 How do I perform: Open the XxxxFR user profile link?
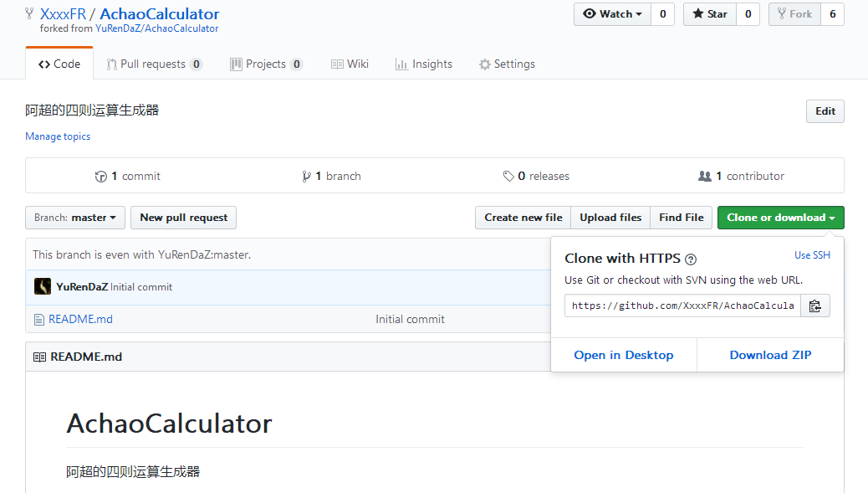[63, 14]
